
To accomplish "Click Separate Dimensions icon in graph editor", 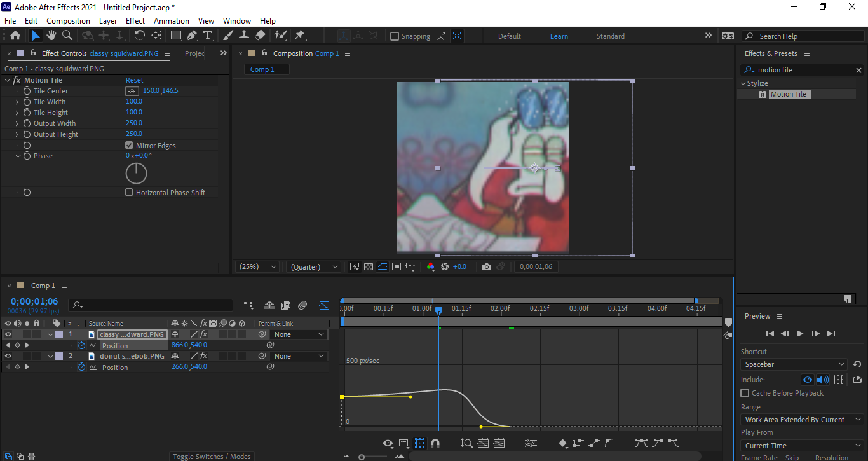I will pyautogui.click(x=531, y=443).
